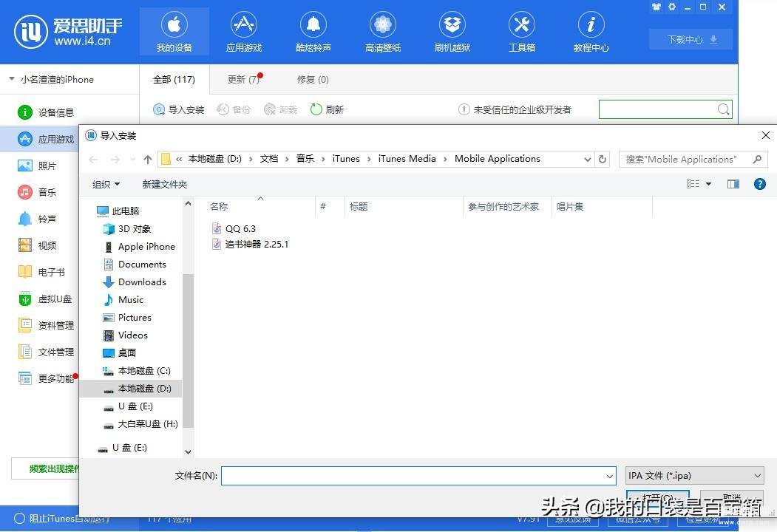
Task: Open 铃声 ringtones in the sidebar
Action: pyautogui.click(x=37, y=219)
